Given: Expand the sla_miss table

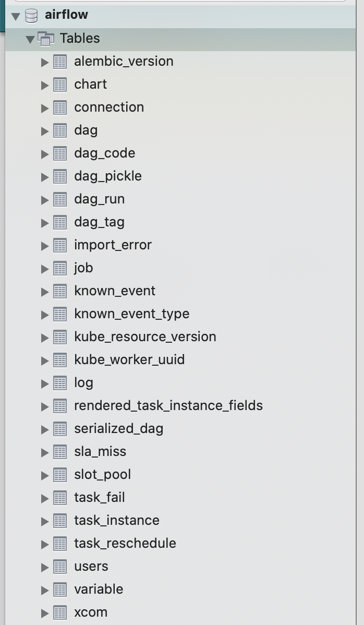Looking at the screenshot, I should point(45,452).
